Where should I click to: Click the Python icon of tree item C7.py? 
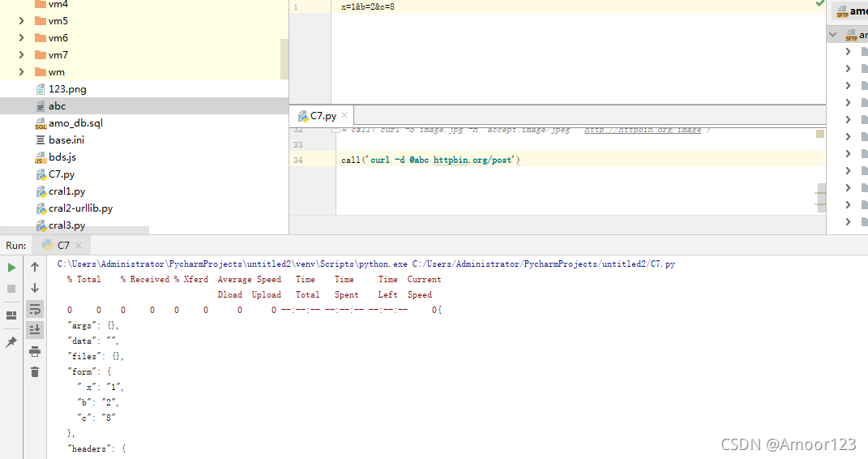(x=41, y=175)
